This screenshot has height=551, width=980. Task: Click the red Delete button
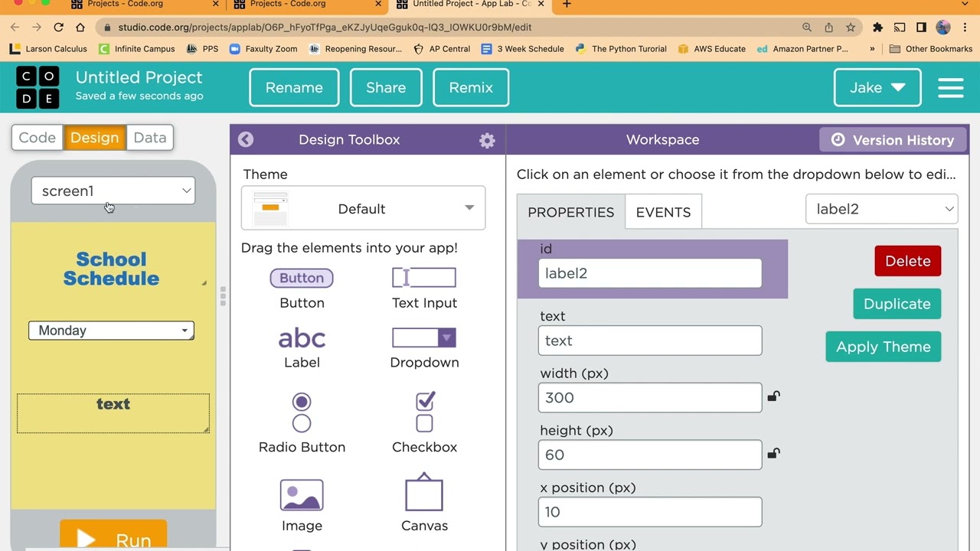[907, 261]
